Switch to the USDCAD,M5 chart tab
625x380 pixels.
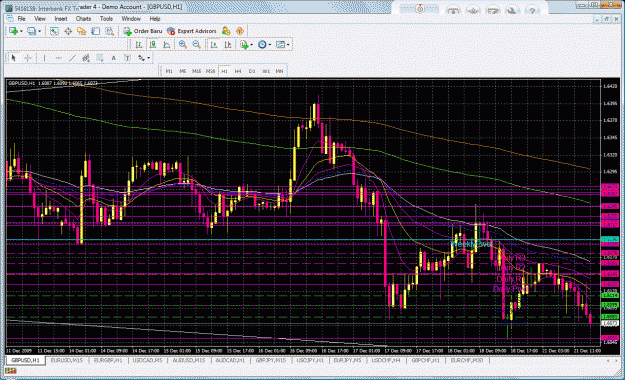pos(147,360)
